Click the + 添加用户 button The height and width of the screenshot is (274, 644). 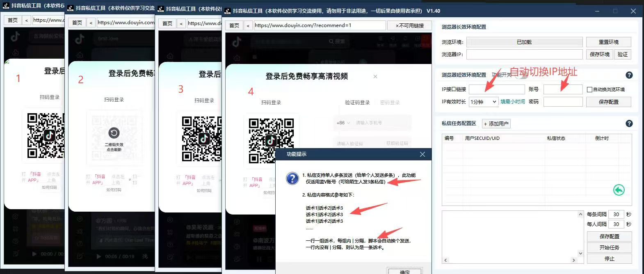pos(496,123)
